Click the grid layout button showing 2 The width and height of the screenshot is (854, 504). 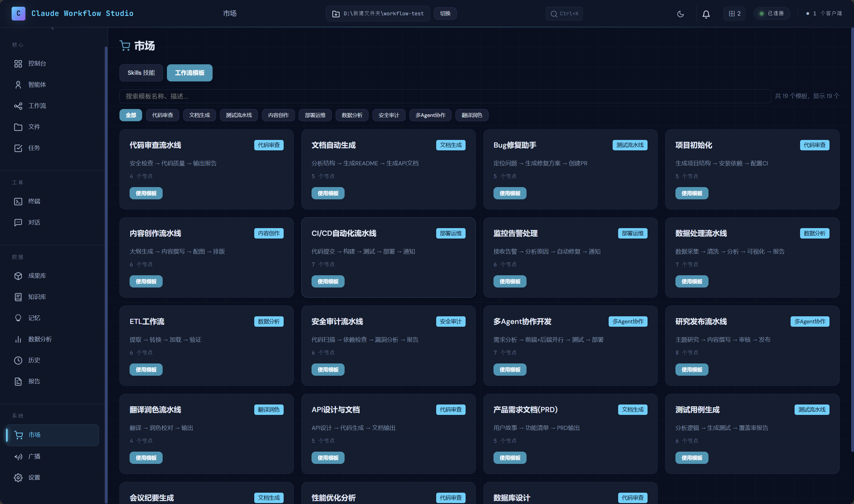pyautogui.click(x=735, y=13)
